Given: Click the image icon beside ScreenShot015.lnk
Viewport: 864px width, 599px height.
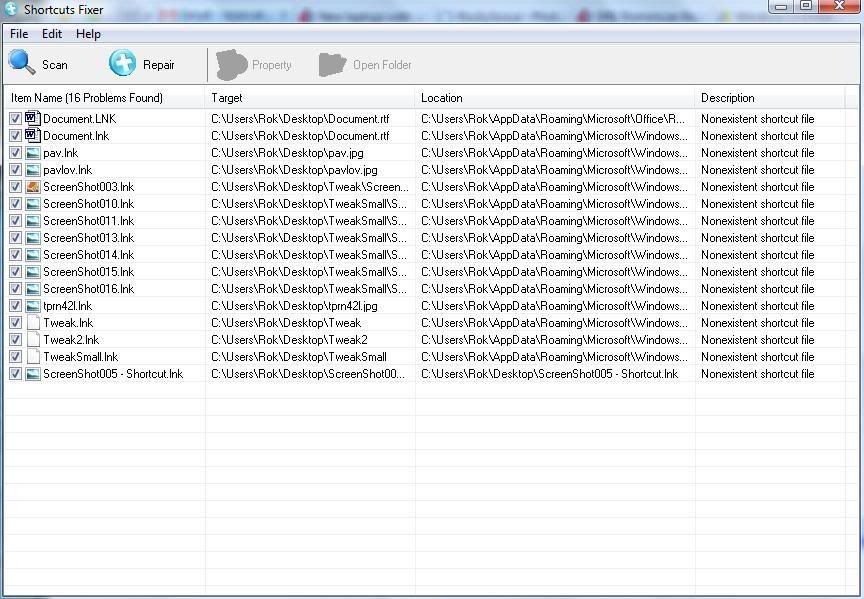Looking at the screenshot, I should [33, 272].
